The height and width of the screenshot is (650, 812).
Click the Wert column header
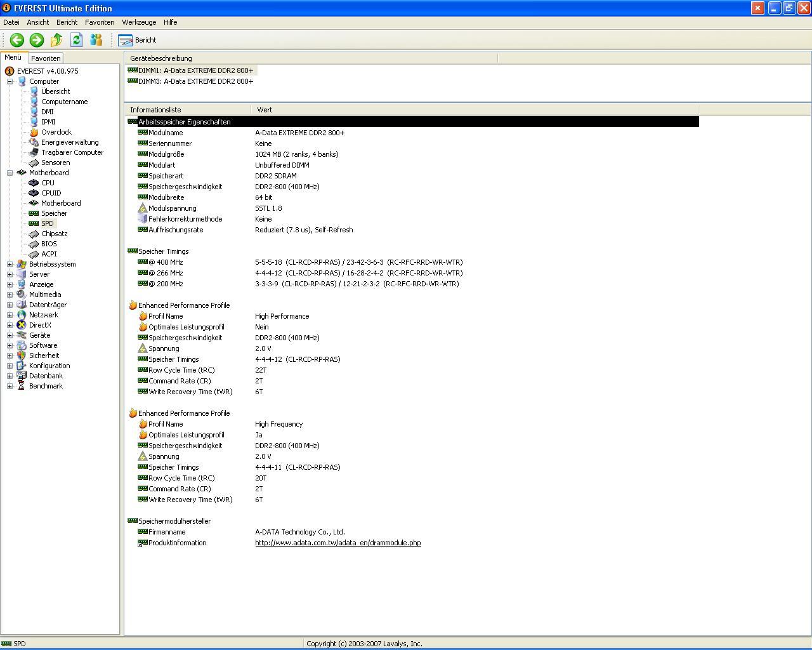475,110
